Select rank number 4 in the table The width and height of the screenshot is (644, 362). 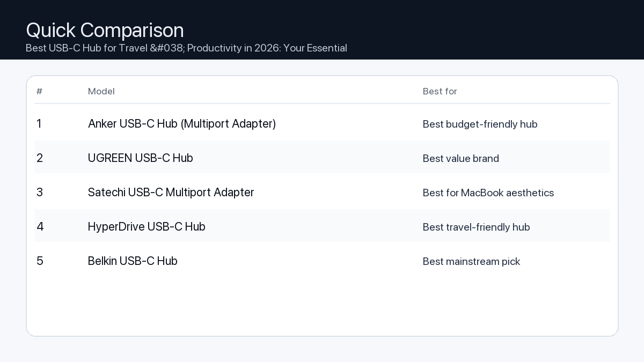click(40, 227)
